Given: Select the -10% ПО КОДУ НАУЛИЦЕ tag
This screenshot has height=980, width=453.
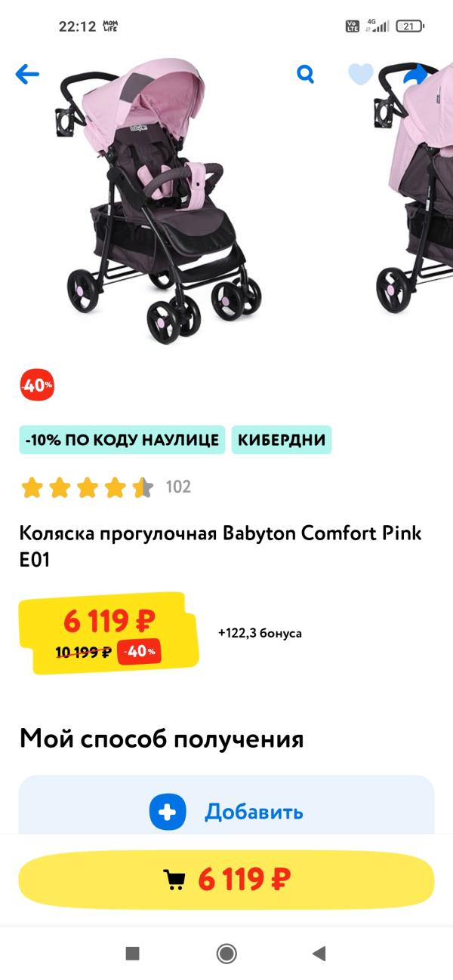Looking at the screenshot, I should coord(122,440).
